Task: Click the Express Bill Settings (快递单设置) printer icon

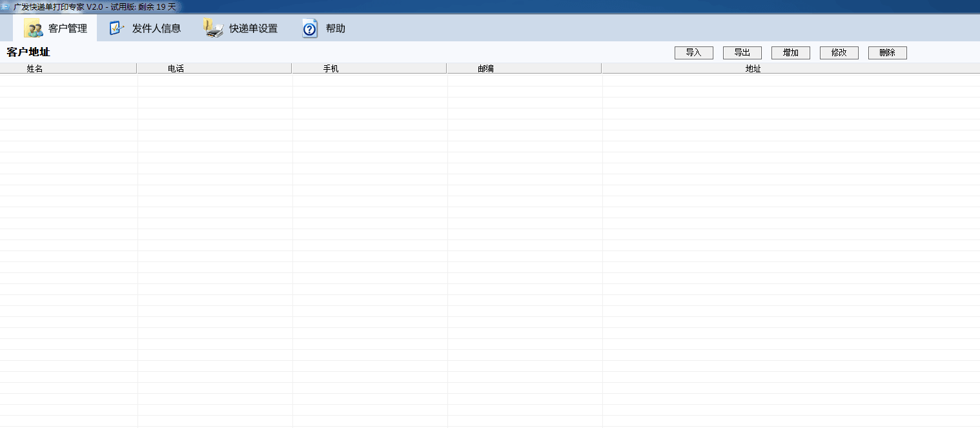Action: click(213, 28)
